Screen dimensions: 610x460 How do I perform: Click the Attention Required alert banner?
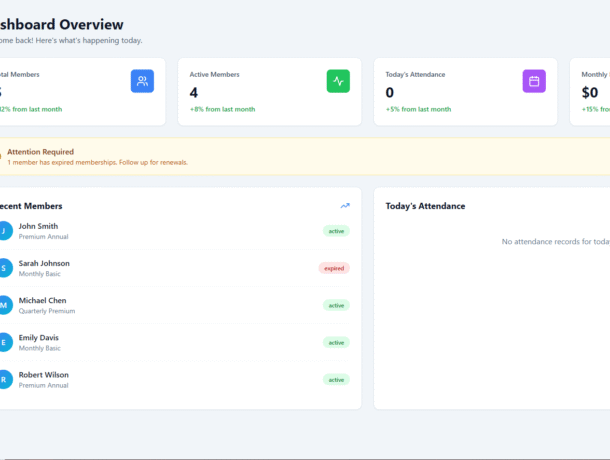(x=300, y=157)
